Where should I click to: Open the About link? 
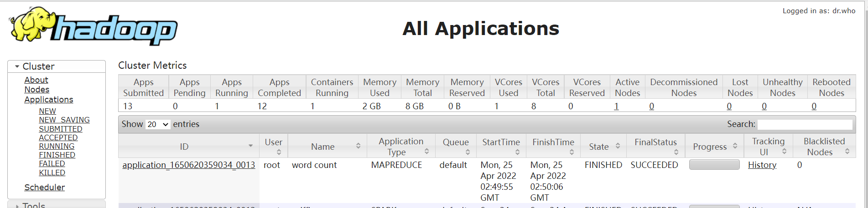[x=36, y=80]
